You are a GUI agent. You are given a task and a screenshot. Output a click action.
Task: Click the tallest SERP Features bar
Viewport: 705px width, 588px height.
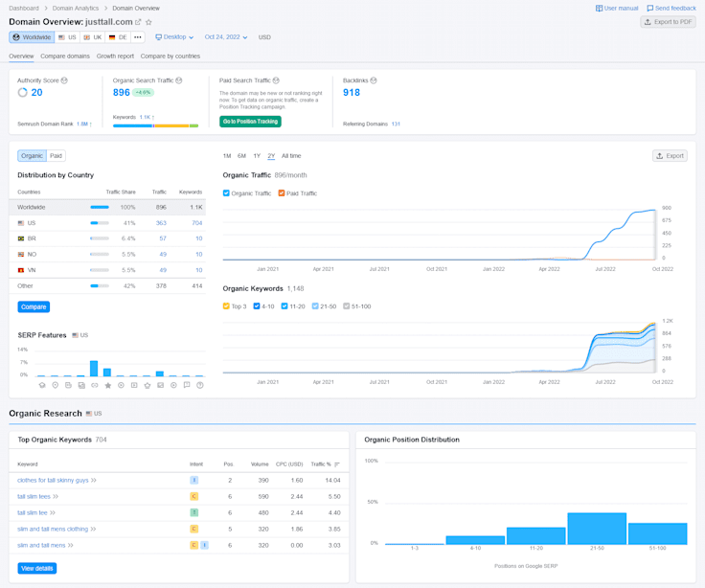pyautogui.click(x=94, y=368)
